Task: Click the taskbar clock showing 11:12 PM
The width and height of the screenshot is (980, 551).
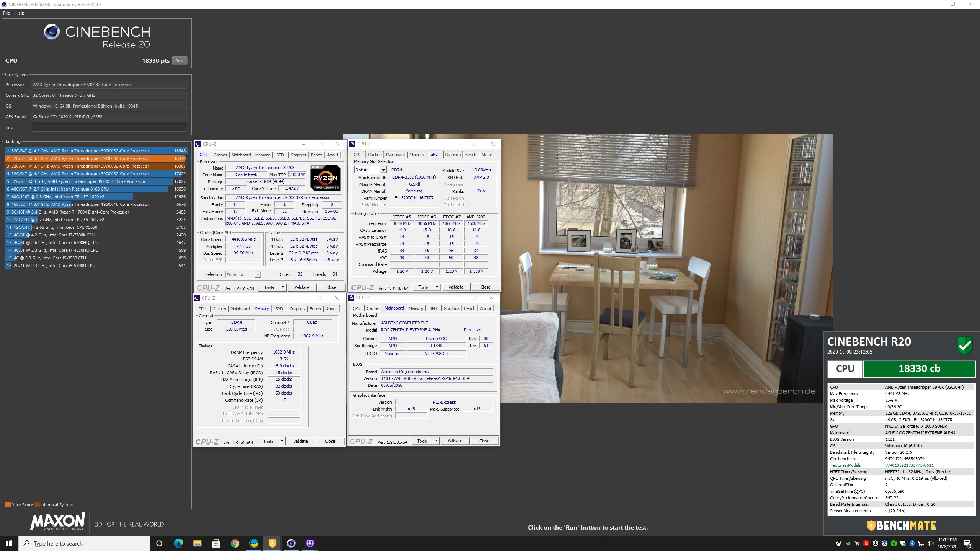Action: [947, 543]
